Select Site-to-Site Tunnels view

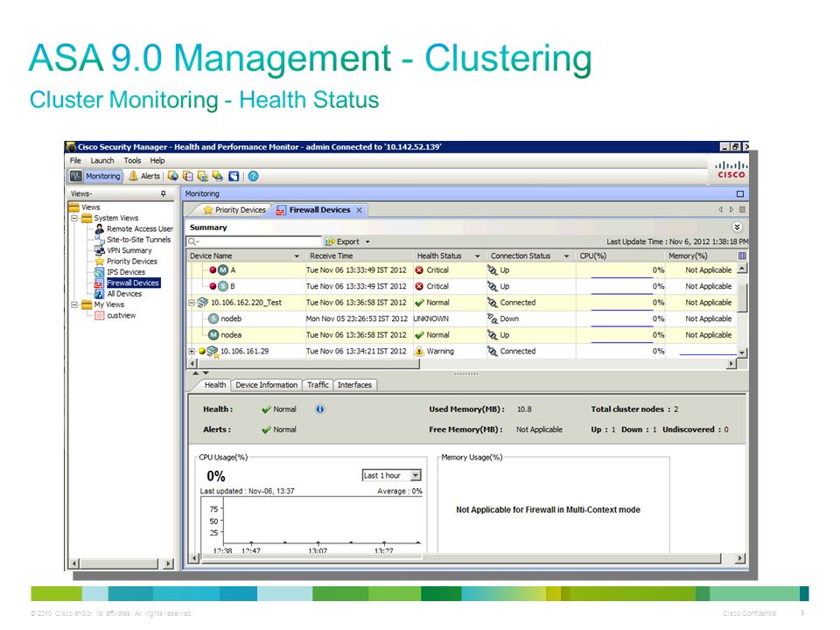click(139, 240)
